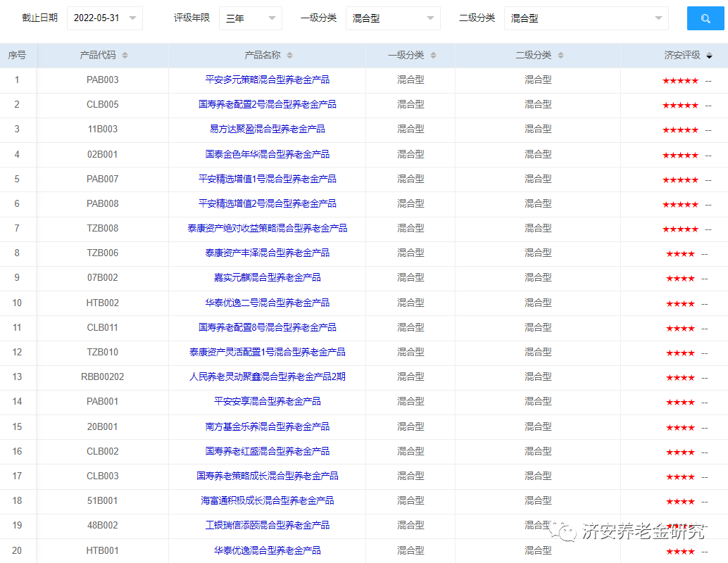
Task: Sort by 产品名称 column arrows
Action: [x=289, y=55]
